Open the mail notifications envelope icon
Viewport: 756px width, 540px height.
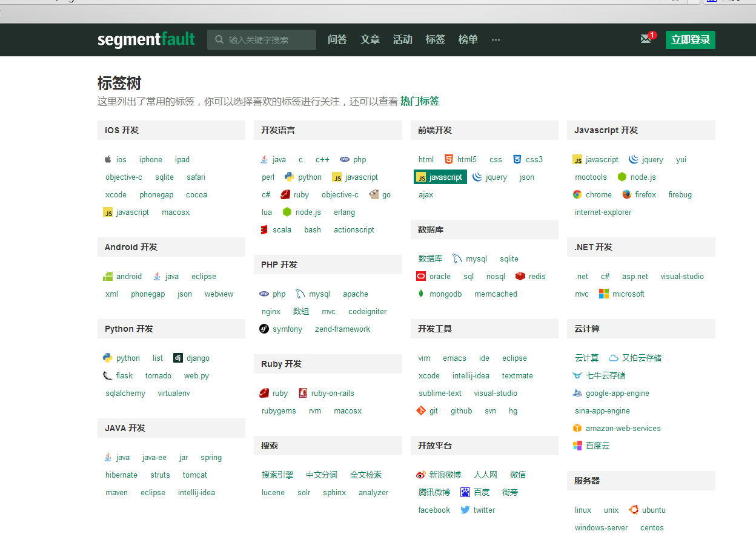coord(646,39)
